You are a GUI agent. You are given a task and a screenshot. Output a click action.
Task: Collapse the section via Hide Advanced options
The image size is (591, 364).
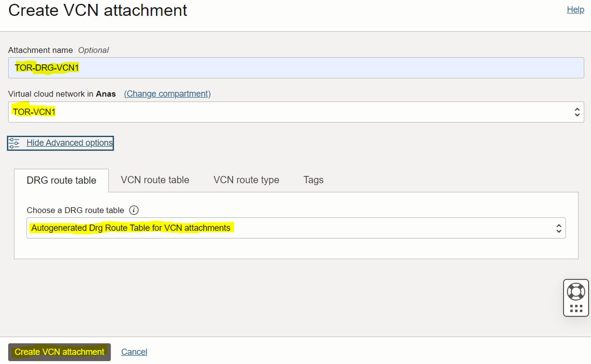(69, 143)
